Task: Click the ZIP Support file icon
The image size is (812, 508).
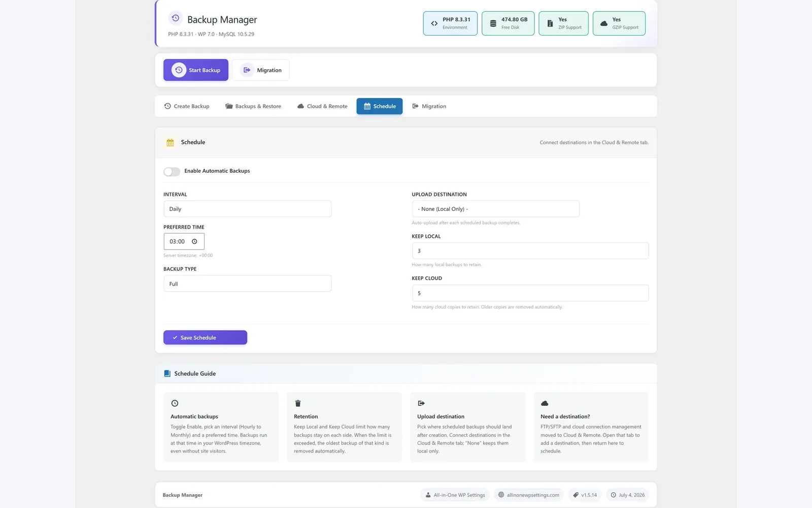Action: [x=550, y=23]
